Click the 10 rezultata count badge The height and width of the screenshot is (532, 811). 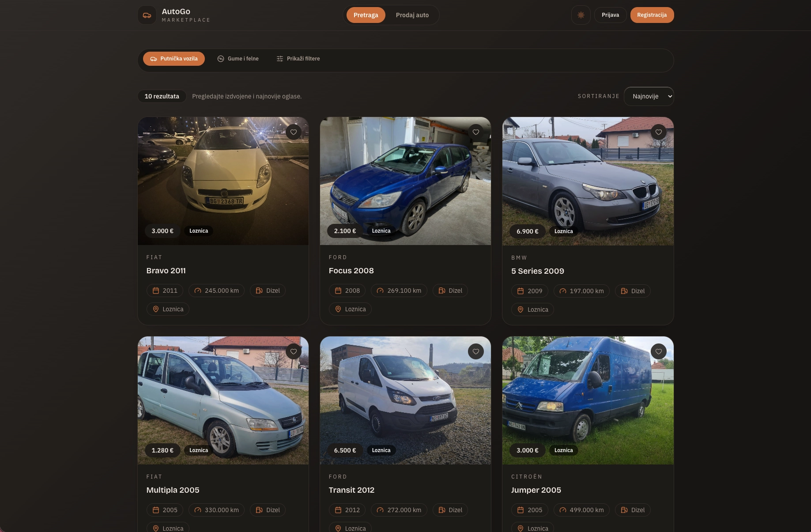(x=162, y=96)
